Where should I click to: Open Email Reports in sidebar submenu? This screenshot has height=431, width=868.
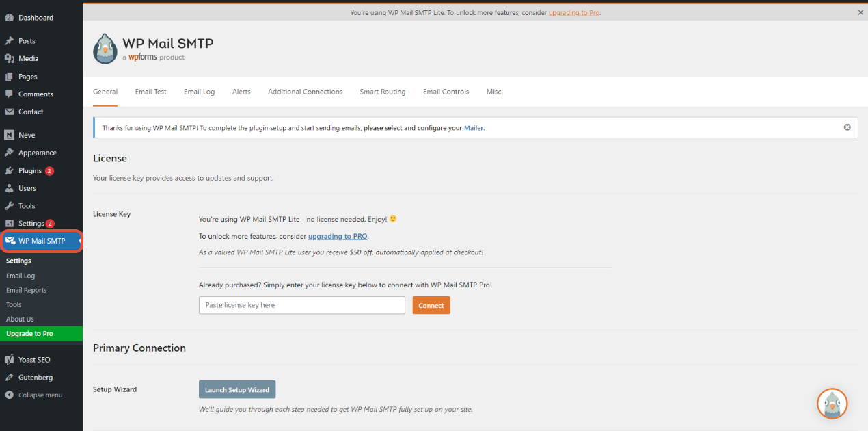click(27, 290)
